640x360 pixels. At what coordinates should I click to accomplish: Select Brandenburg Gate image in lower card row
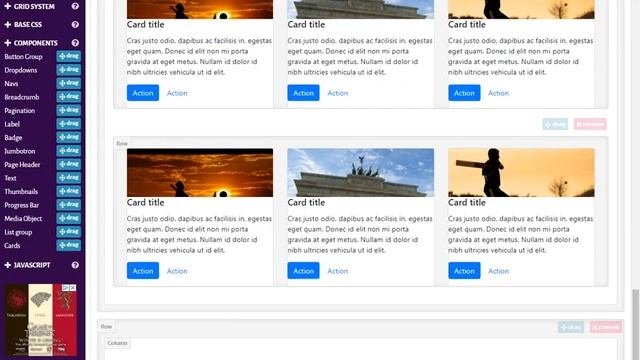(x=360, y=173)
